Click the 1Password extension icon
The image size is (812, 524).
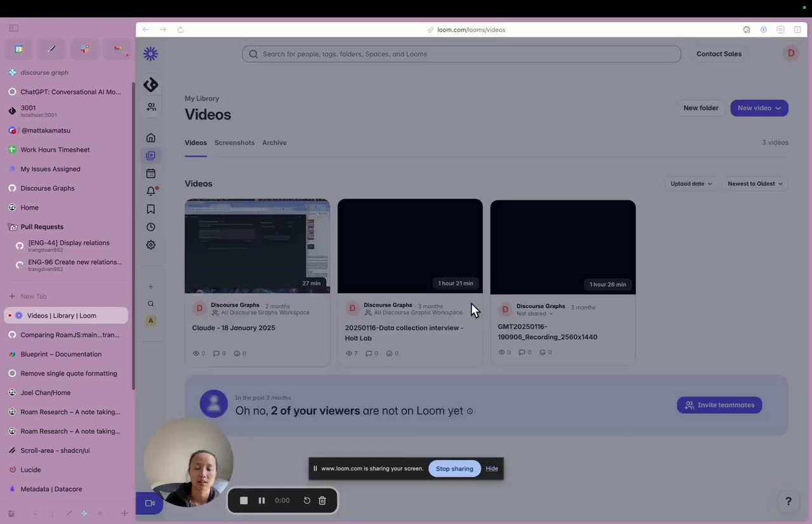[764, 30]
